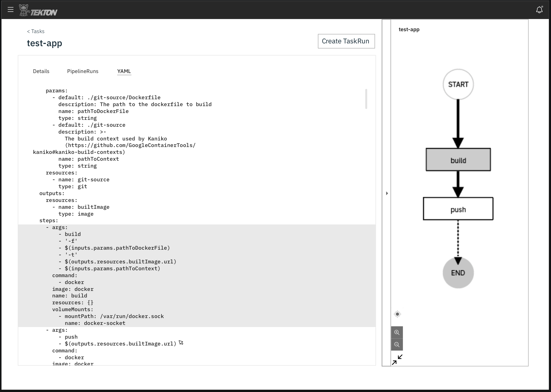551x392 pixels.
Task: Click the Create TaskRun button
Action: click(346, 41)
